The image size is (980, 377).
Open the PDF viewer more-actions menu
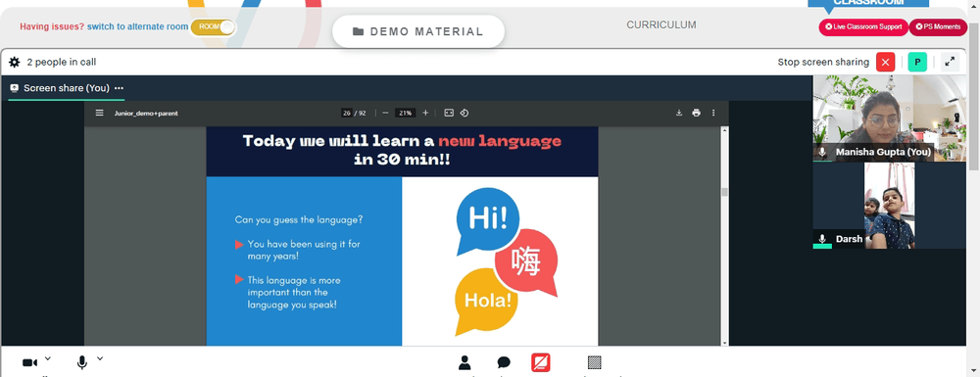[x=713, y=113]
